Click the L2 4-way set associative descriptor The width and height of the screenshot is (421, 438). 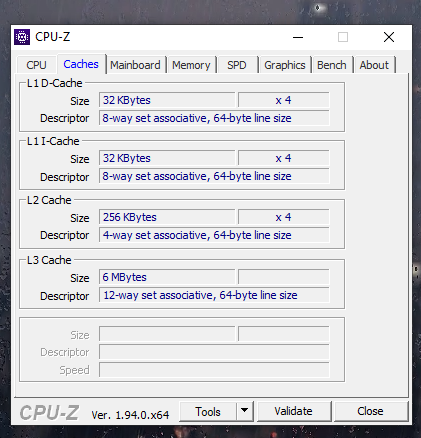(x=214, y=235)
